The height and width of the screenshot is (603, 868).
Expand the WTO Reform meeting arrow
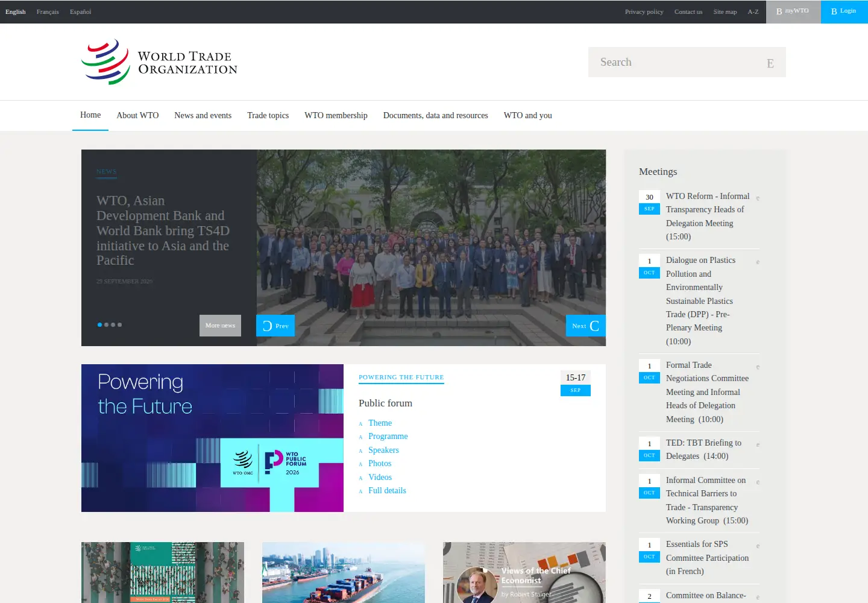(x=758, y=198)
